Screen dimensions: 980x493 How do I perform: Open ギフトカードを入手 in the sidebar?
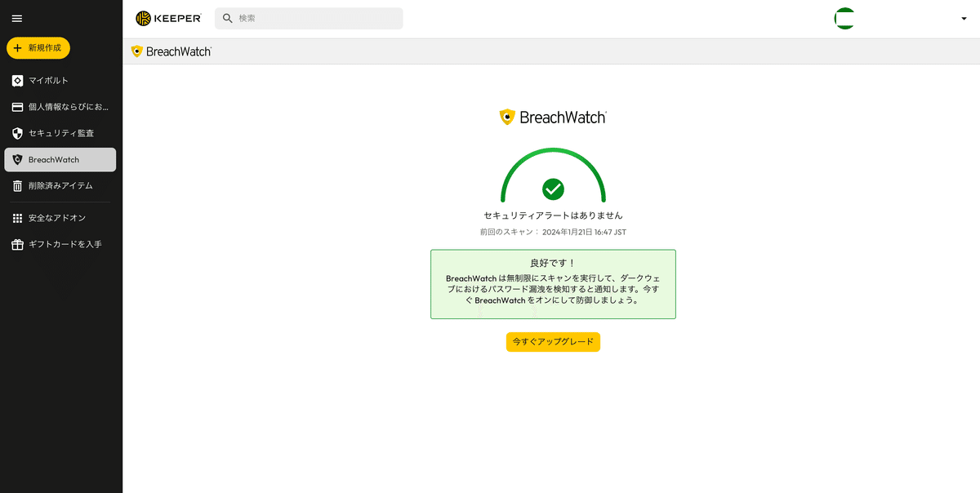point(60,244)
